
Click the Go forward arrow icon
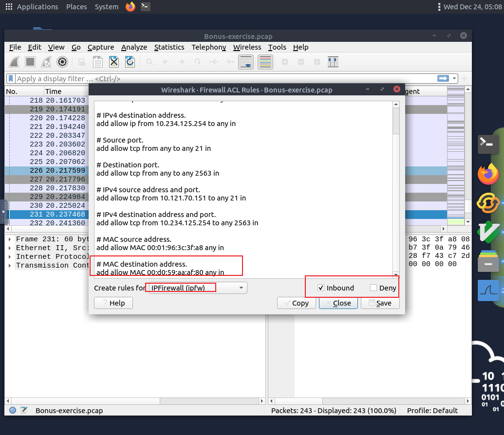[182, 62]
